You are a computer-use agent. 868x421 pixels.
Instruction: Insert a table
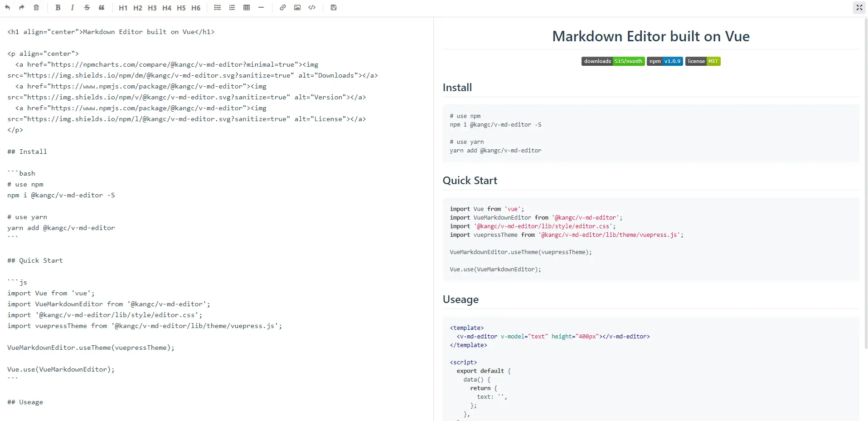[247, 8]
